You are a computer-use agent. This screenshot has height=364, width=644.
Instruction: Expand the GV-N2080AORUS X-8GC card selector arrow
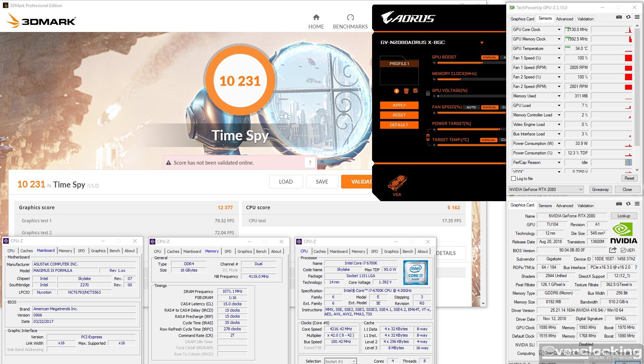tap(482, 43)
